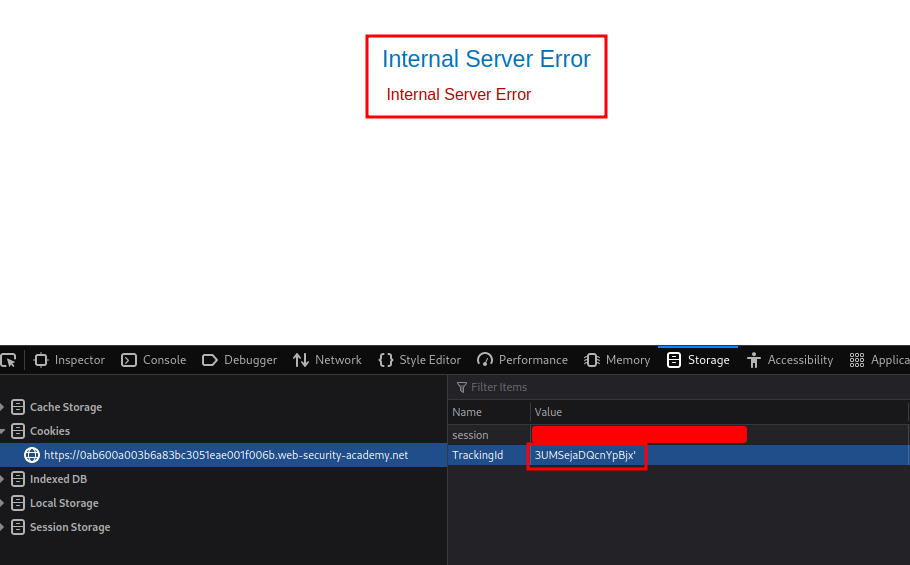
Task: Click the Indexed DB database icon
Action: point(18,479)
